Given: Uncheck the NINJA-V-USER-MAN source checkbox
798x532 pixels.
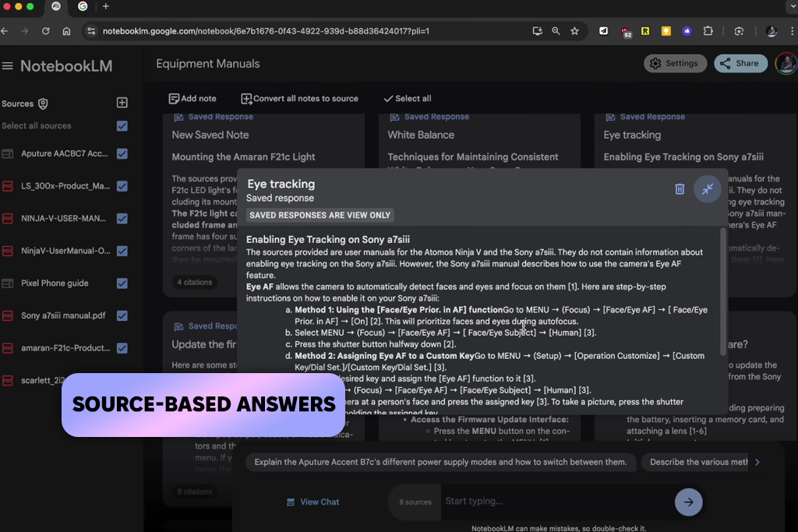Looking at the screenshot, I should coord(122,219).
